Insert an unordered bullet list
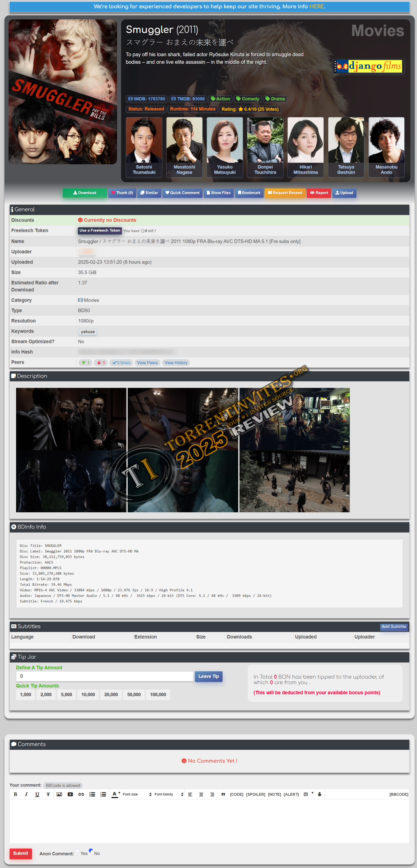The image size is (417, 868). click(x=92, y=794)
